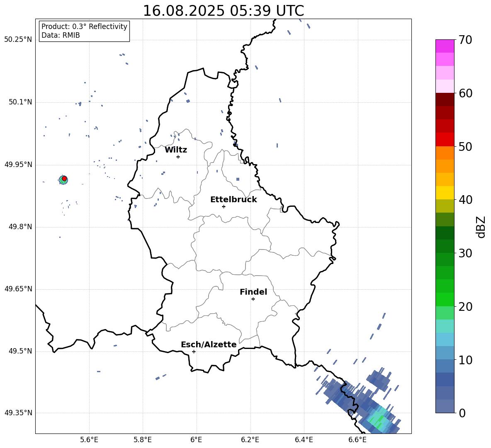
Task: Click the yellow swatch just above 40 dBZ
Action: pos(445,193)
